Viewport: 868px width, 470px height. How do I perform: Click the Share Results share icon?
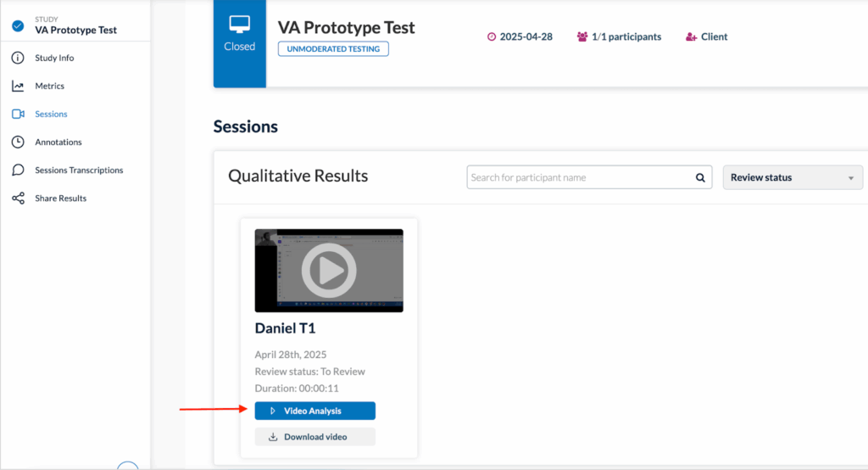click(x=18, y=198)
